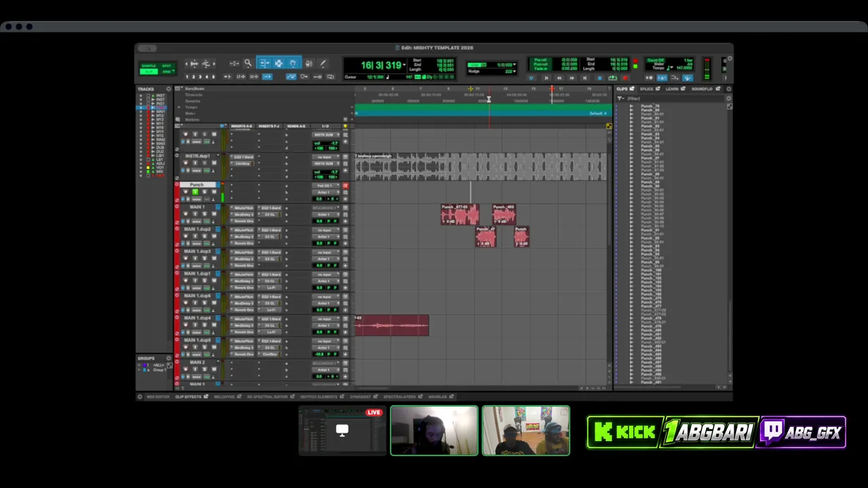The width and height of the screenshot is (868, 488).
Task: Switch to the CLIPS tab
Action: point(622,89)
